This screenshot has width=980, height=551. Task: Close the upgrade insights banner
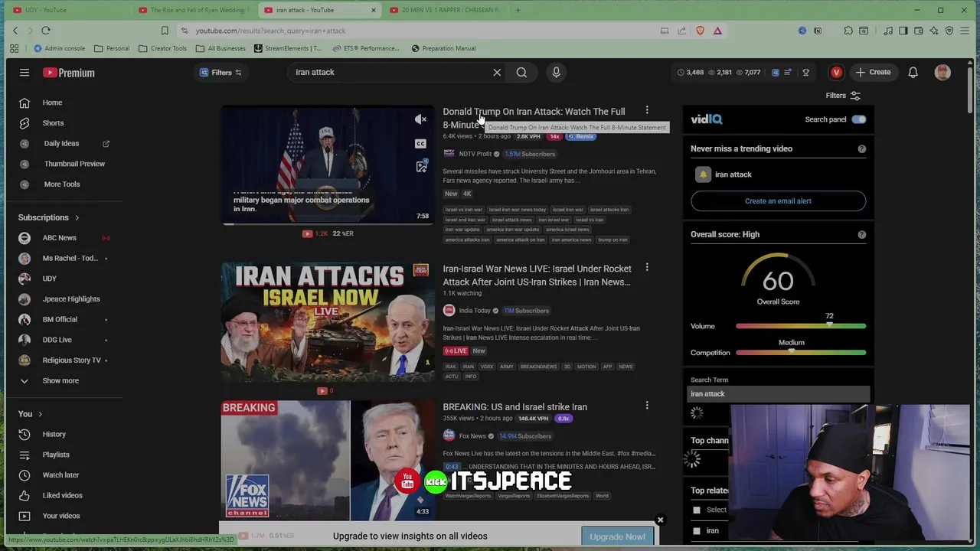(660, 520)
